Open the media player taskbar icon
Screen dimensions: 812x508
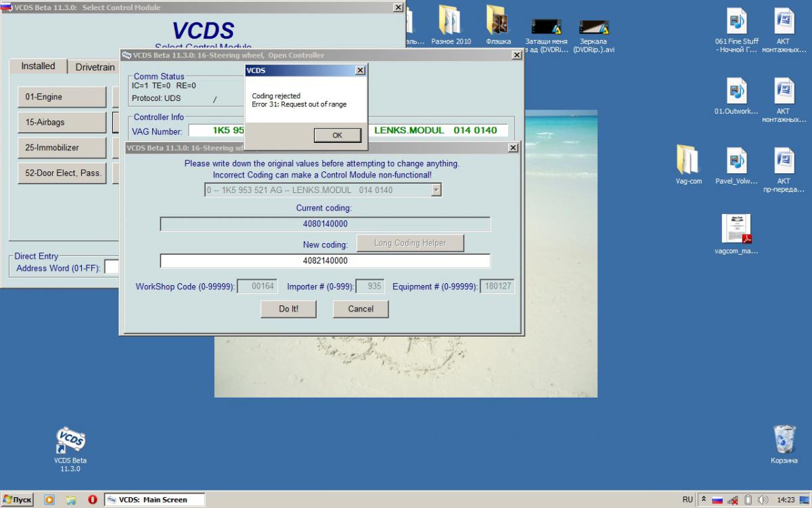click(49, 500)
